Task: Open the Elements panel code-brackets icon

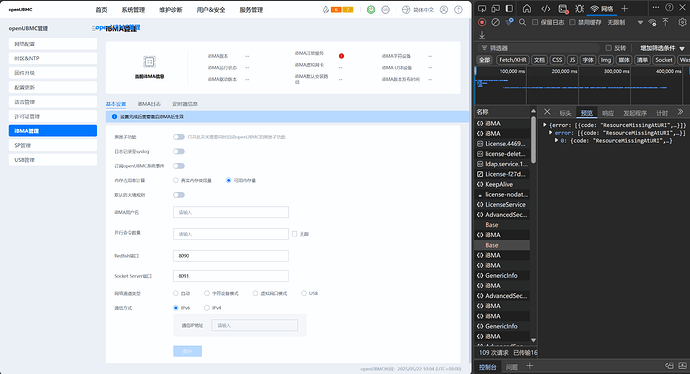Action: tap(546, 8)
